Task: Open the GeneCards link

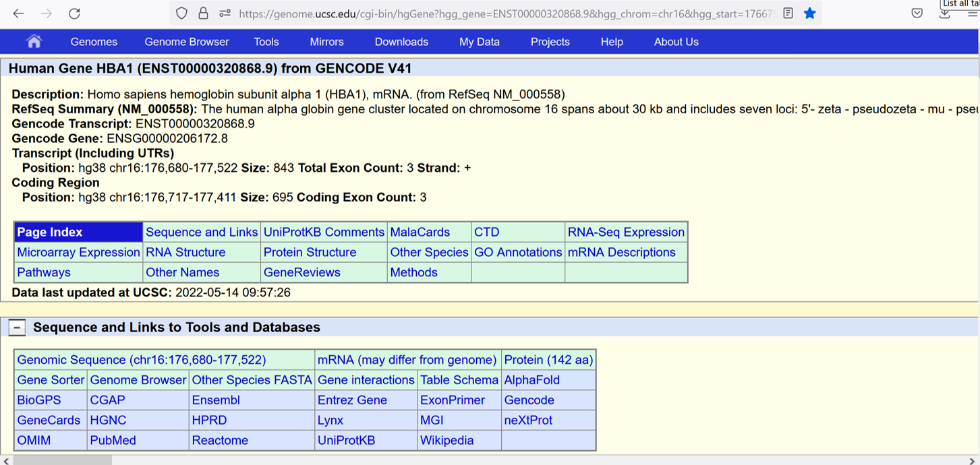Action: [49, 421]
